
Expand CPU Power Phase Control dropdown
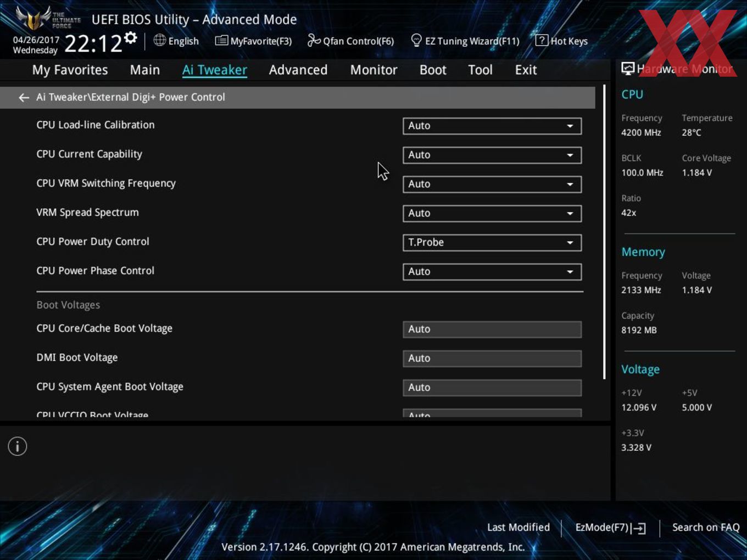(492, 271)
